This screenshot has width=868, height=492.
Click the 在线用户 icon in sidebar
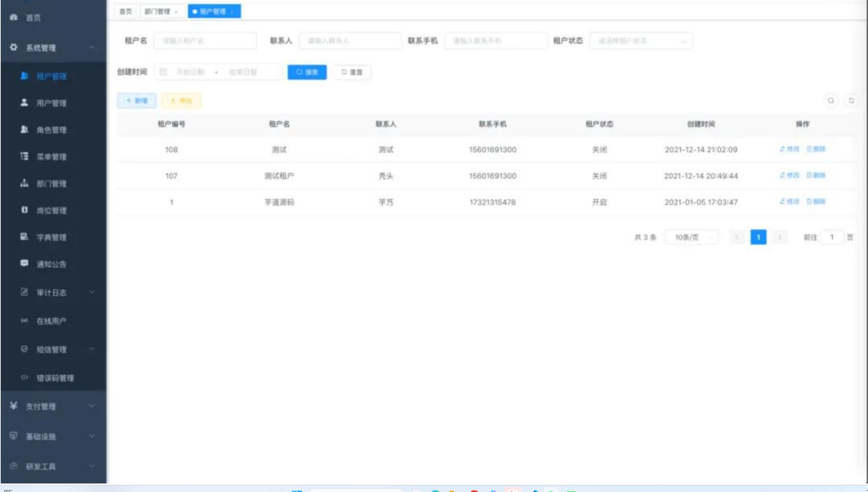(24, 321)
